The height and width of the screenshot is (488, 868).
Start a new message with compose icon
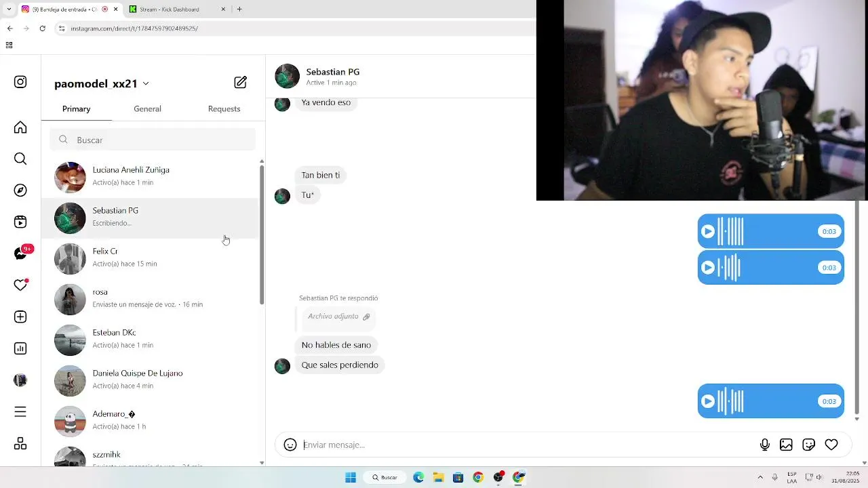click(240, 83)
